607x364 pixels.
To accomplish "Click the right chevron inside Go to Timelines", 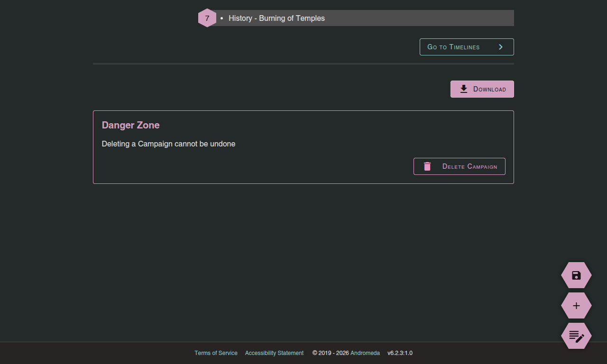I will click(500, 46).
